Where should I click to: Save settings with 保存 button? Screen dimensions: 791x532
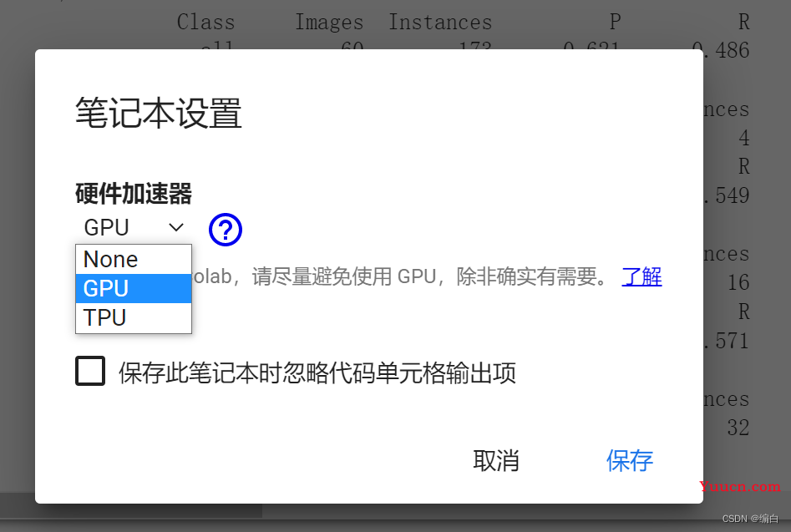630,460
